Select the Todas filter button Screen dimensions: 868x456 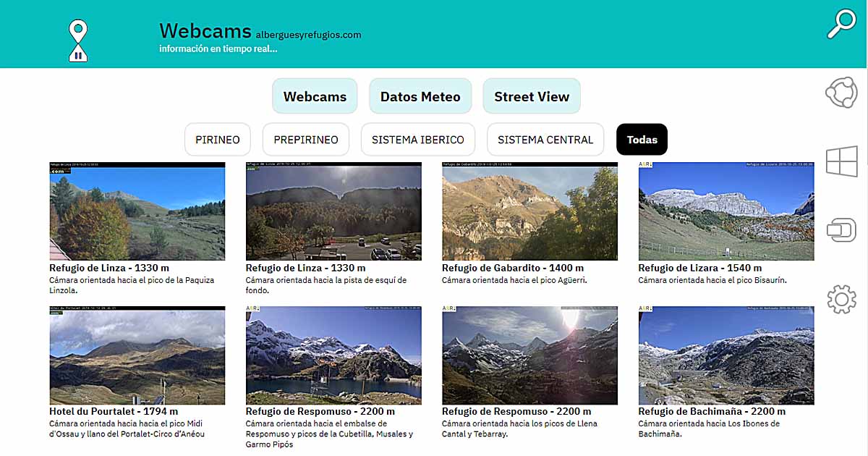tap(642, 140)
